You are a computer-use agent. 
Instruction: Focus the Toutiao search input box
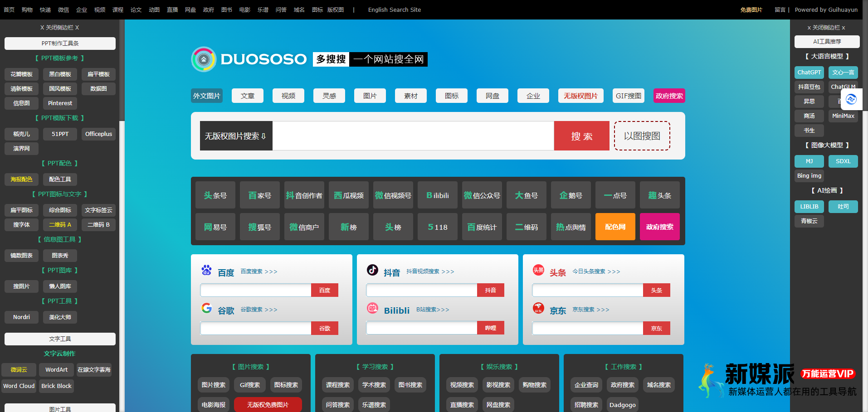[588, 290]
